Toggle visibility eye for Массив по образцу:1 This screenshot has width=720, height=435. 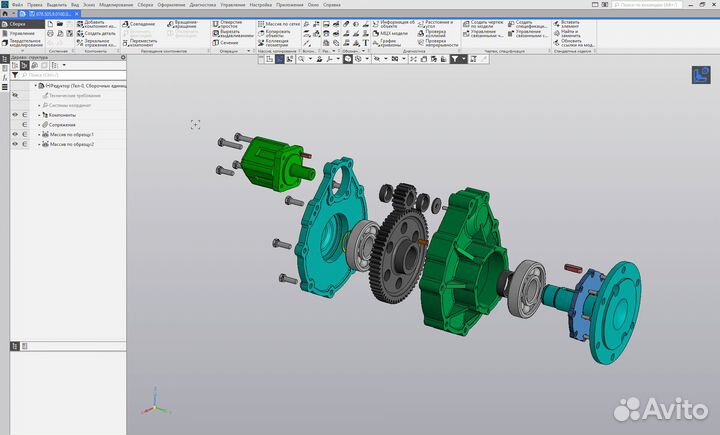(15, 134)
